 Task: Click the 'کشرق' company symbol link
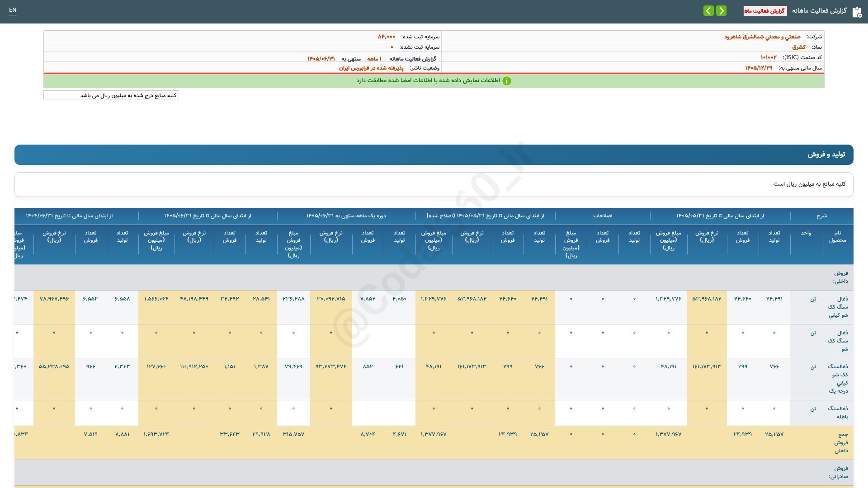pyautogui.click(x=798, y=47)
